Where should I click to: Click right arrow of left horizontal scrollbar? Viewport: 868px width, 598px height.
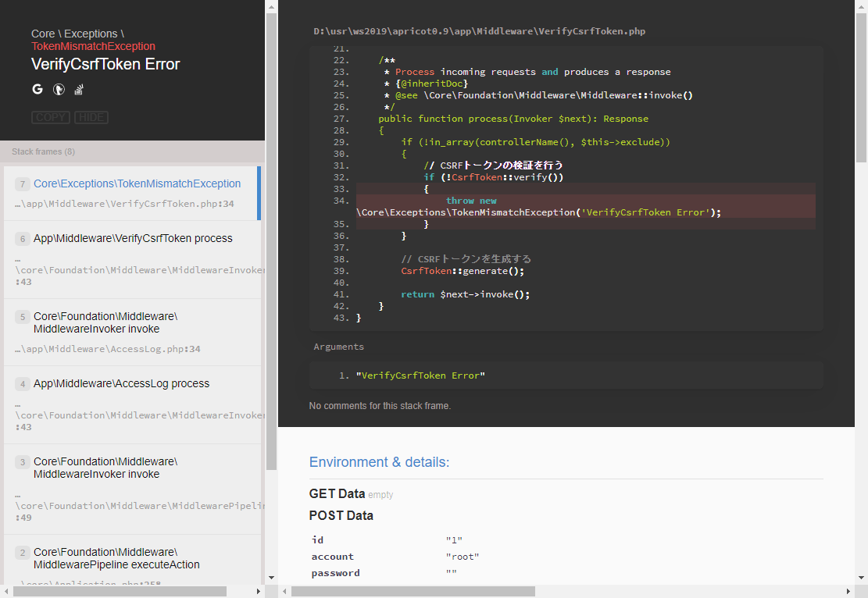tap(257, 592)
